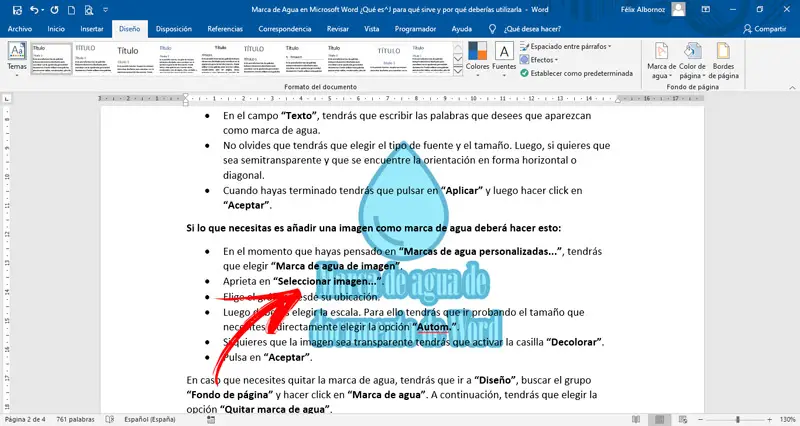Change language from Español (España)

tap(149, 419)
